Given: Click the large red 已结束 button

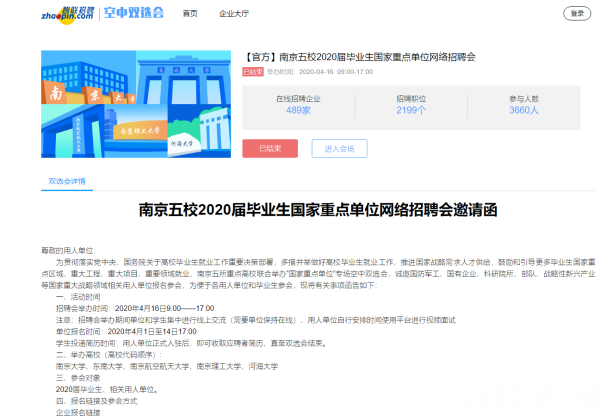Looking at the screenshot, I should (270, 148).
